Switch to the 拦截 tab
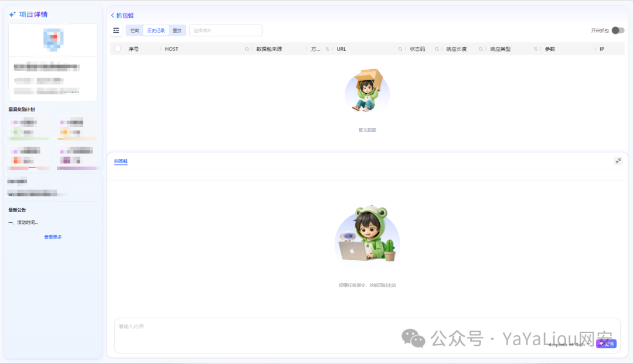 (x=134, y=30)
